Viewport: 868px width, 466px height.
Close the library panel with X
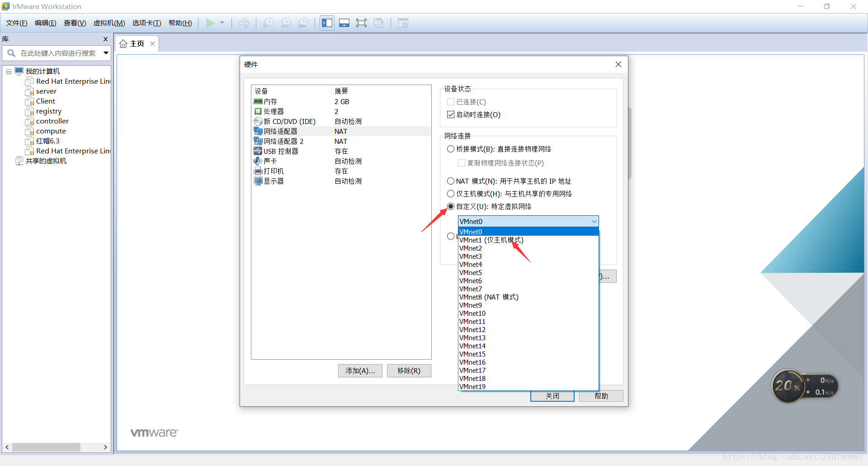point(105,39)
